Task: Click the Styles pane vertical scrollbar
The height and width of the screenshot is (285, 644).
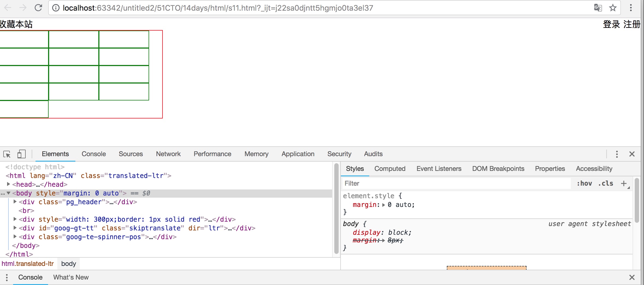Action: point(637,201)
